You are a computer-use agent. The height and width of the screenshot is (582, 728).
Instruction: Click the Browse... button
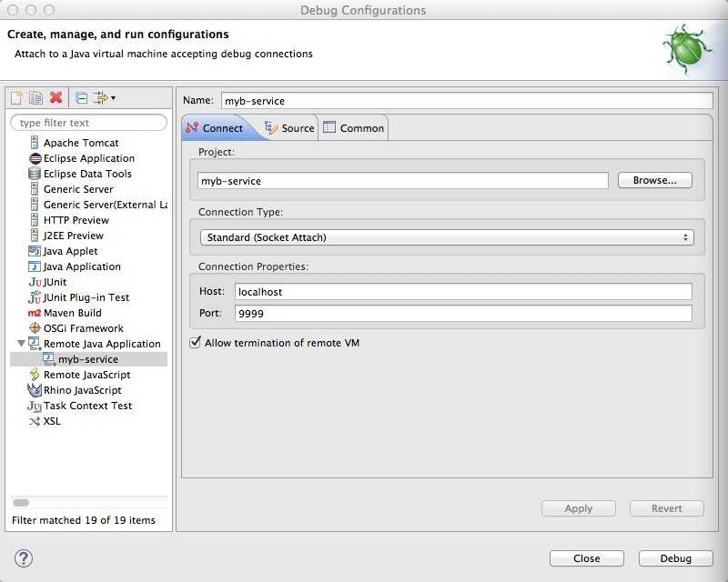[x=654, y=180]
